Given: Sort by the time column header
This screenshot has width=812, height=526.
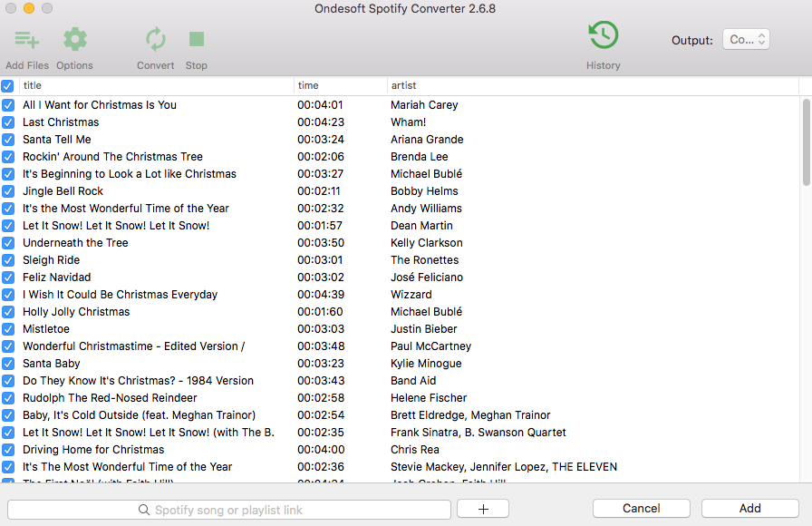Looking at the screenshot, I should coord(341,85).
